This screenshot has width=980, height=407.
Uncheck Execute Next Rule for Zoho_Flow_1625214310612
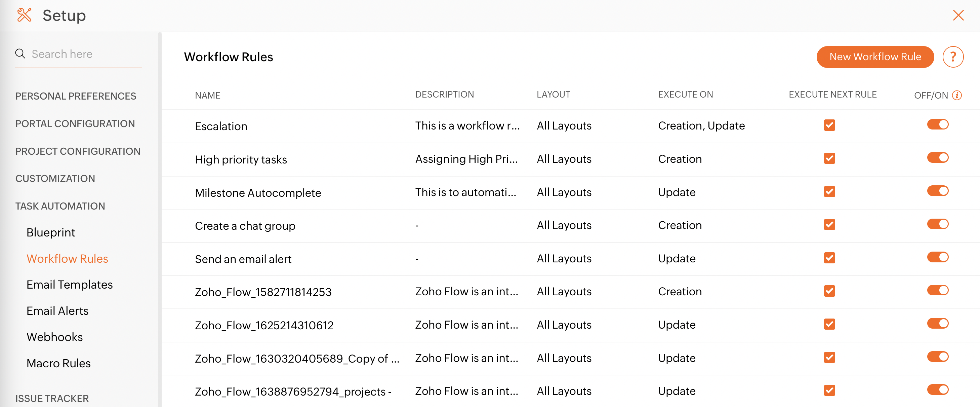[829, 324]
